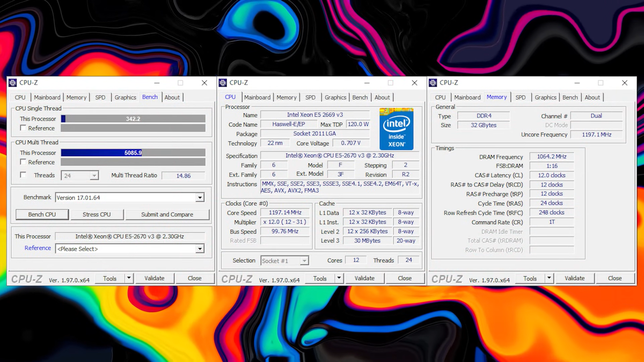The width and height of the screenshot is (644, 362).
Task: Tick the Threads checkbox
Action: pyautogui.click(x=23, y=175)
